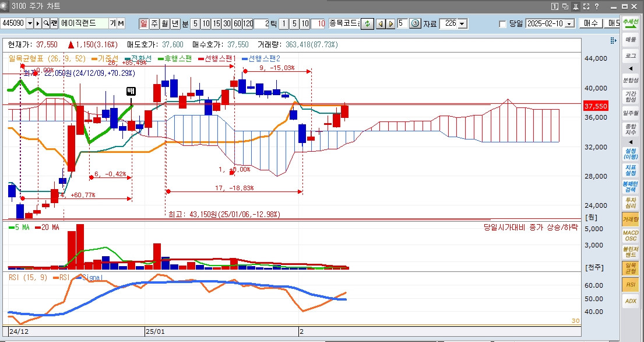Click the round clock icon beside 자료
644x342 pixels.
tap(415, 24)
